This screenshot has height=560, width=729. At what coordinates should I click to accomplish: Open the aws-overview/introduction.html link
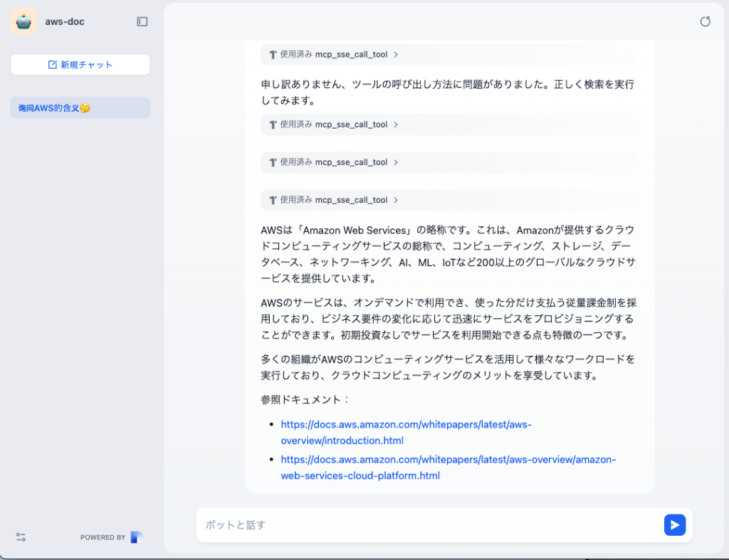point(406,432)
